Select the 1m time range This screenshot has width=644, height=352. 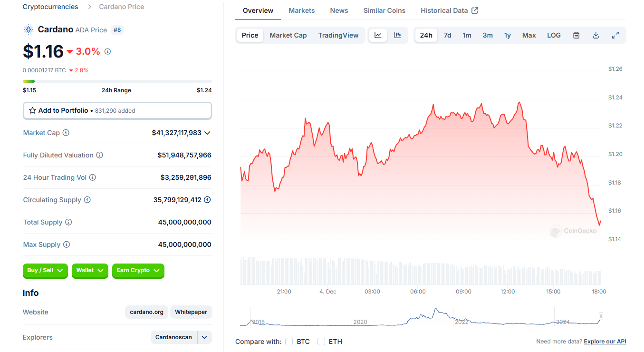point(467,35)
